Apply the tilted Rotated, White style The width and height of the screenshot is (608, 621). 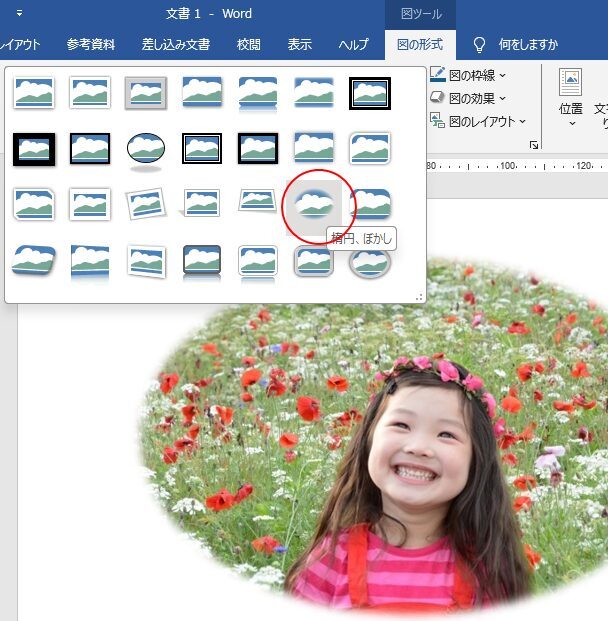146,204
